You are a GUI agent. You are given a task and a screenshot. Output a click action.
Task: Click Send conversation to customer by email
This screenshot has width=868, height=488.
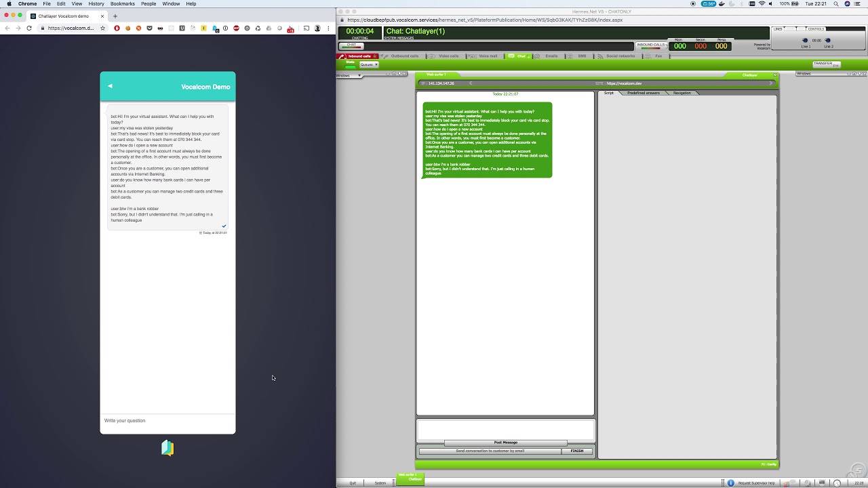pyautogui.click(x=490, y=451)
